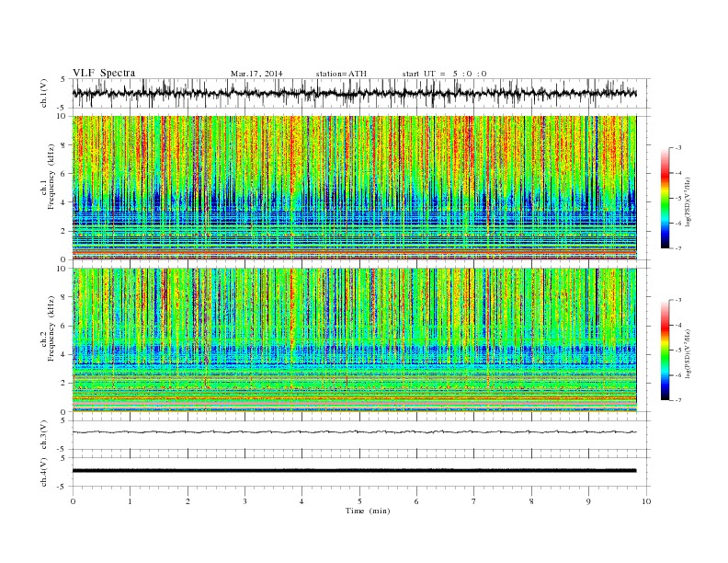Select the 'Mar.17, 2014' date text
Image resolution: width=728 pixels, height=563 pixels.
[x=256, y=74]
